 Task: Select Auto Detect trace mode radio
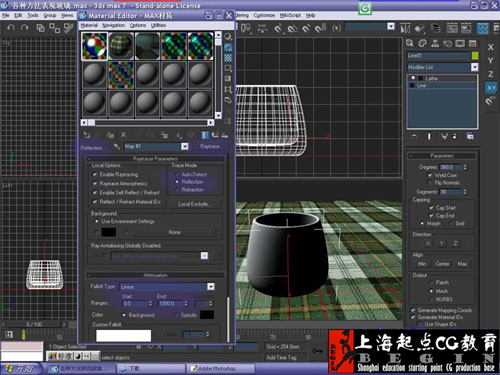(177, 174)
